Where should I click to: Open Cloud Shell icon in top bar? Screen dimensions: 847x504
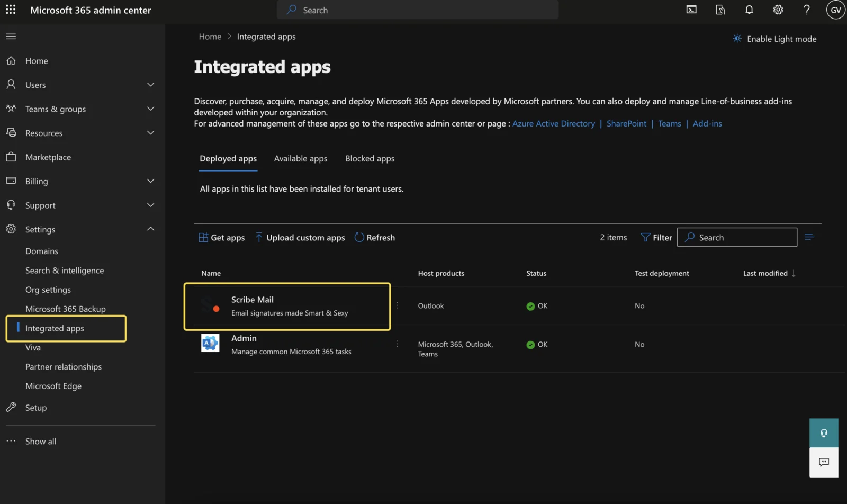[691, 10]
